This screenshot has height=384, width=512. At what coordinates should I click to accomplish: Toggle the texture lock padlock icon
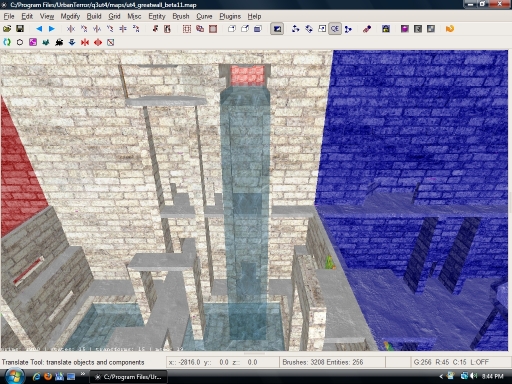[386, 29]
